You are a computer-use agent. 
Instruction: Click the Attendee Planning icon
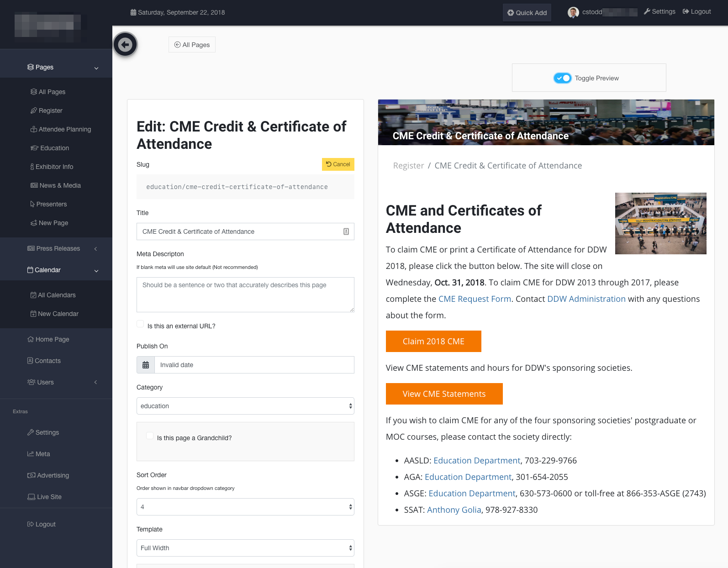tap(34, 129)
